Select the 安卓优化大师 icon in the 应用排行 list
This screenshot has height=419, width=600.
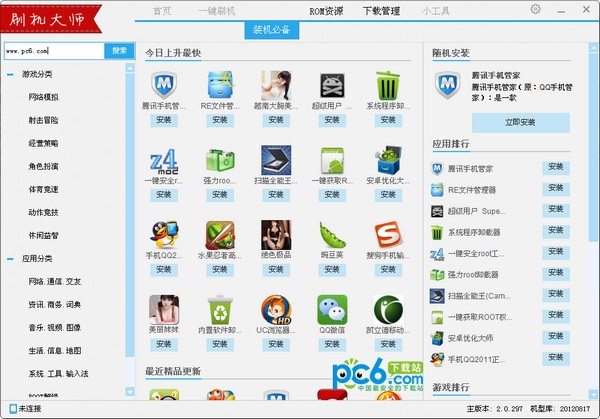[x=437, y=338]
